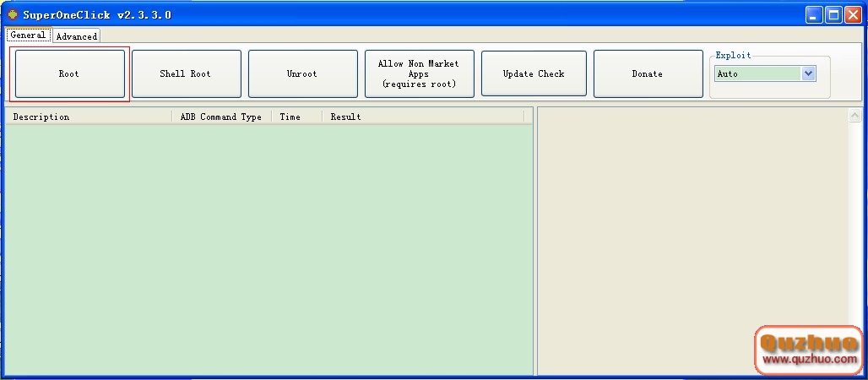
Task: Close the SuperOneClick window
Action: click(x=853, y=15)
